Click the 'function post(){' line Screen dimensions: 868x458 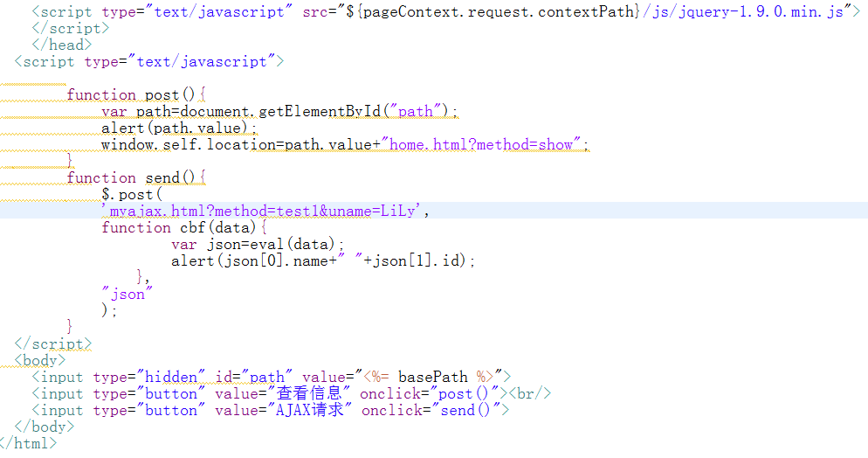(136, 94)
